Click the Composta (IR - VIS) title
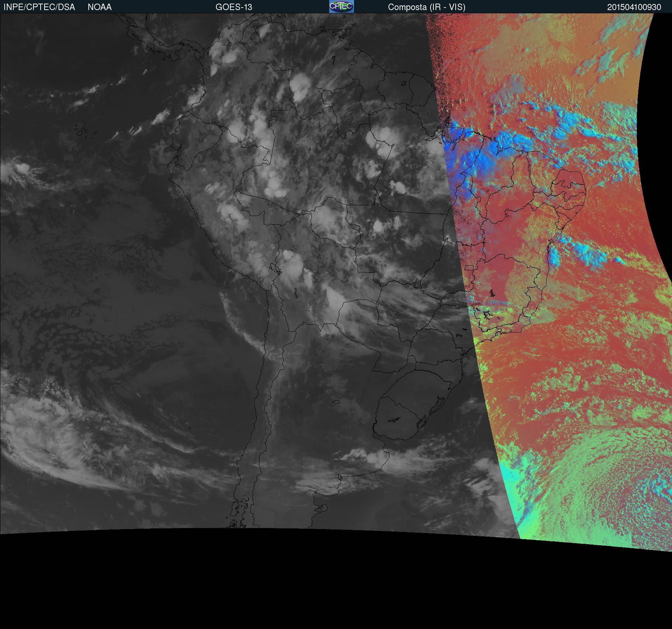 click(427, 7)
